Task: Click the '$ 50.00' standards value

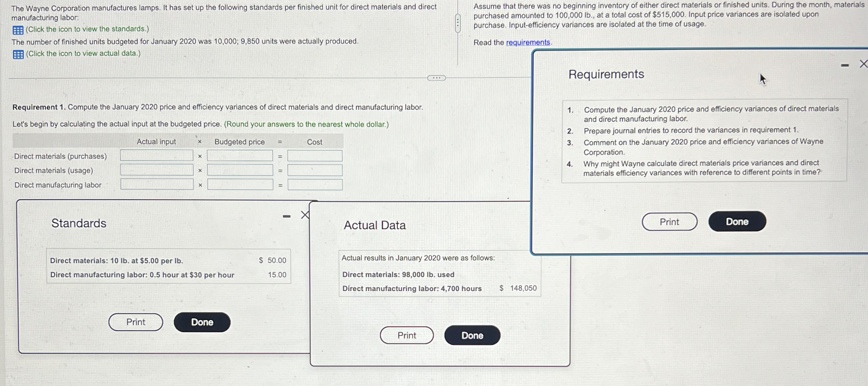Action: [x=273, y=260]
